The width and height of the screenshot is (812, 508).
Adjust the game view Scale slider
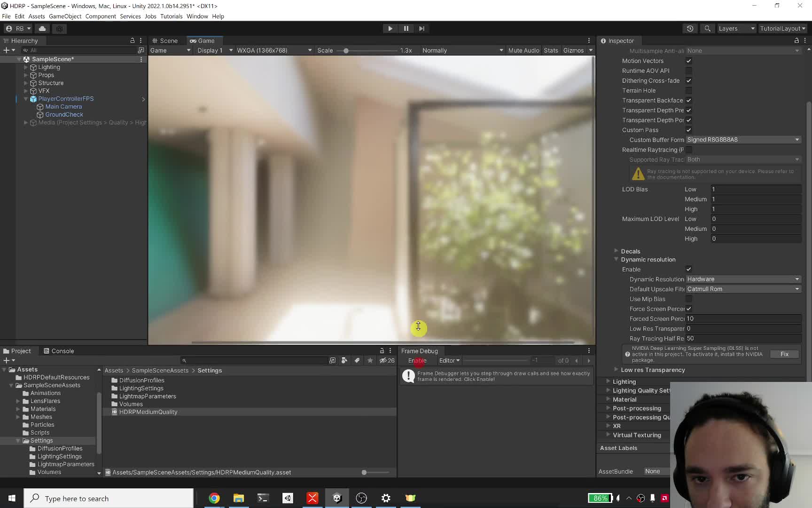coord(347,50)
